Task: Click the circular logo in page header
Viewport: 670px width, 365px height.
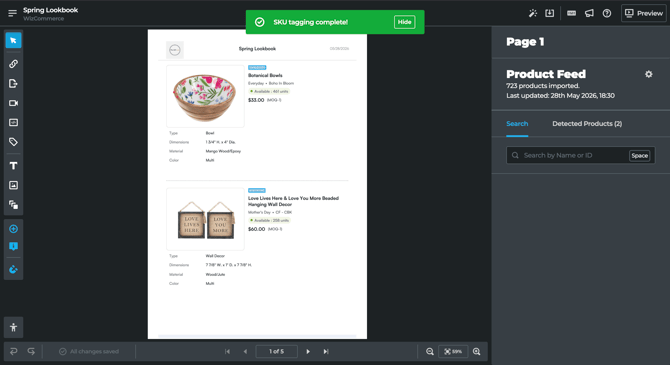Action: [175, 50]
